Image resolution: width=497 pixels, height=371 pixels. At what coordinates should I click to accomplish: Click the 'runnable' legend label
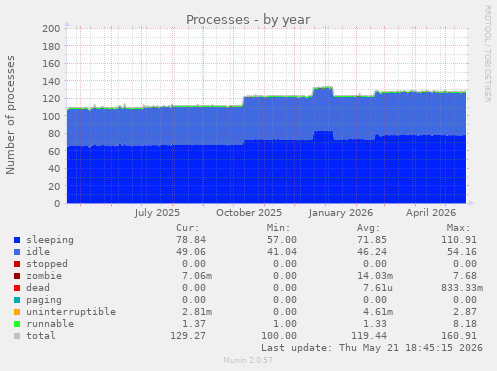pyautogui.click(x=50, y=324)
